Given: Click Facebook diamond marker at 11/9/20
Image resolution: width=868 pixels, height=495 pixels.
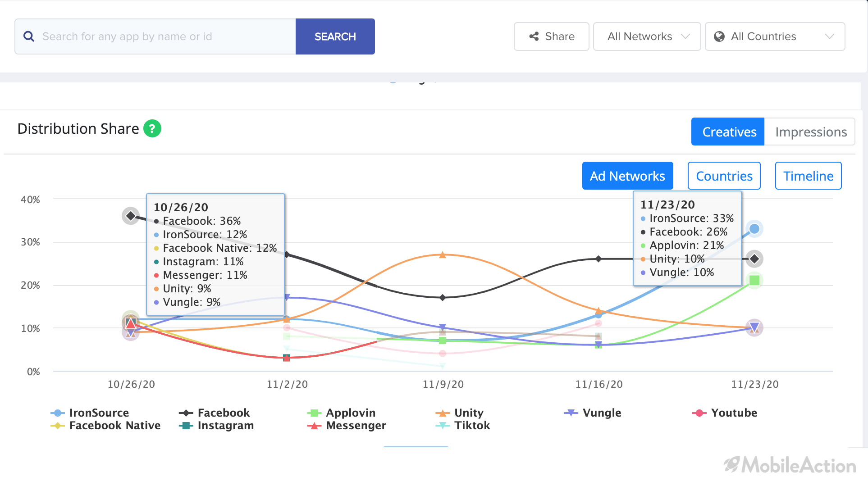Looking at the screenshot, I should (x=443, y=297).
